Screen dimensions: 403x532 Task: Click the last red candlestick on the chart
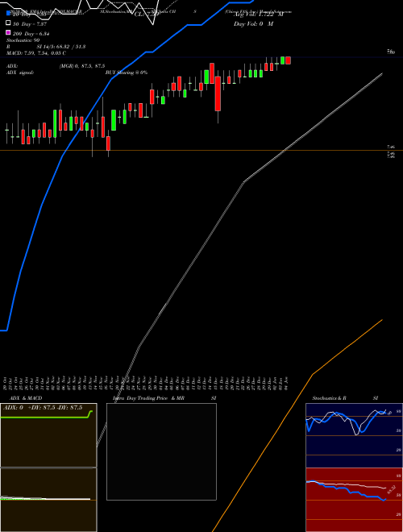pyautogui.click(x=289, y=60)
